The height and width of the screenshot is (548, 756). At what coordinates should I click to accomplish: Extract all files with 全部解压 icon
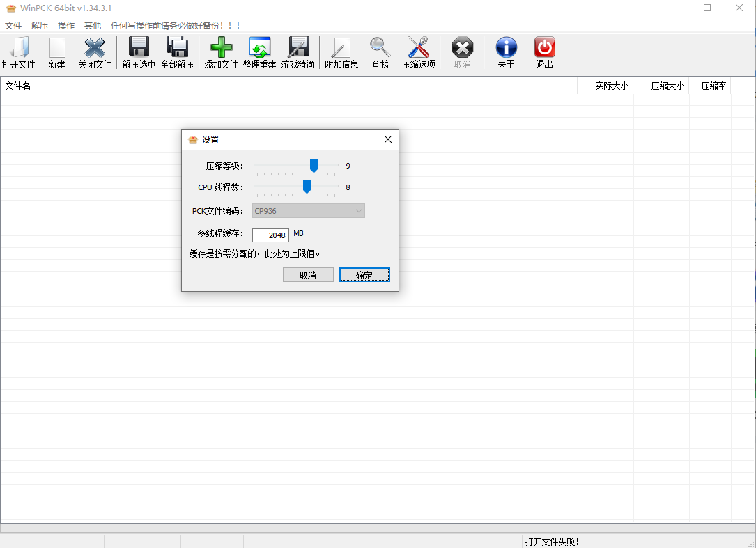click(x=178, y=52)
